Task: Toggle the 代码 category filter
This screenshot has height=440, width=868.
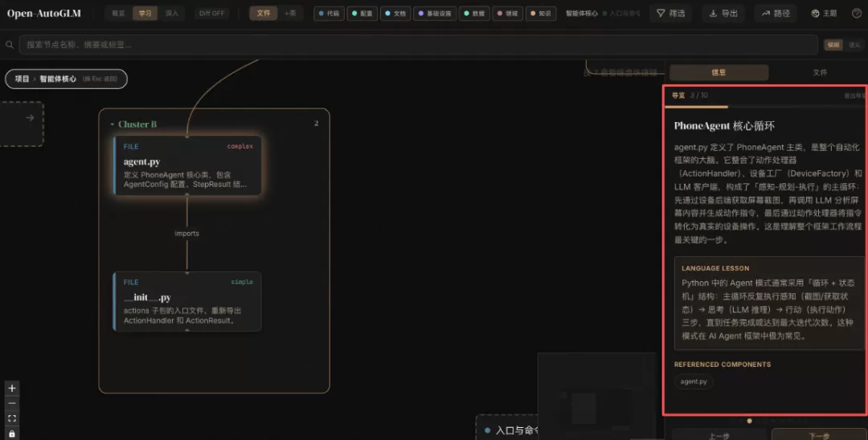Action: click(329, 14)
